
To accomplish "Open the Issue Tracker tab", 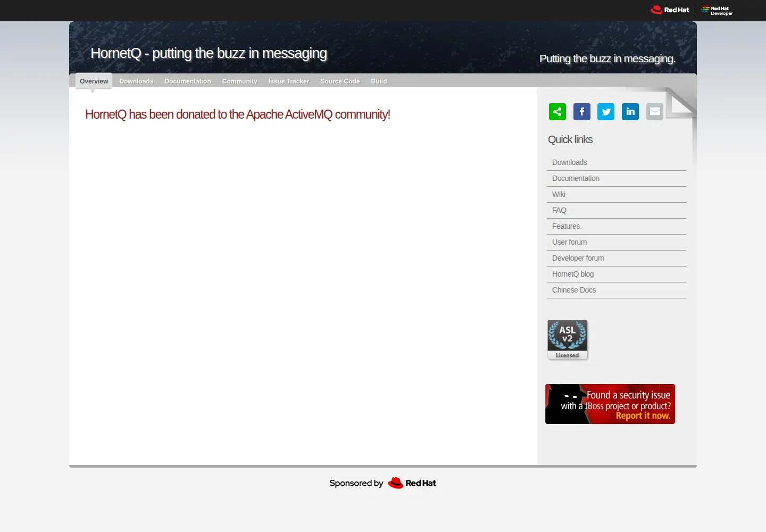I will pyautogui.click(x=288, y=81).
